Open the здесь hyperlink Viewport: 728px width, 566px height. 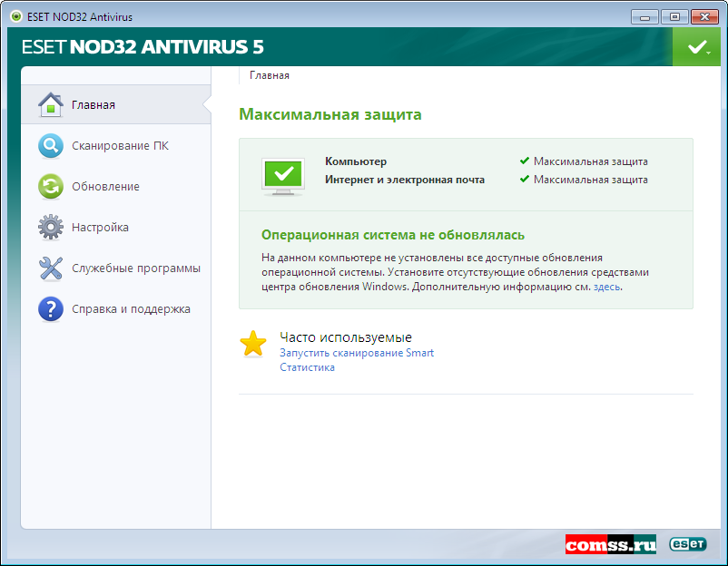click(607, 286)
